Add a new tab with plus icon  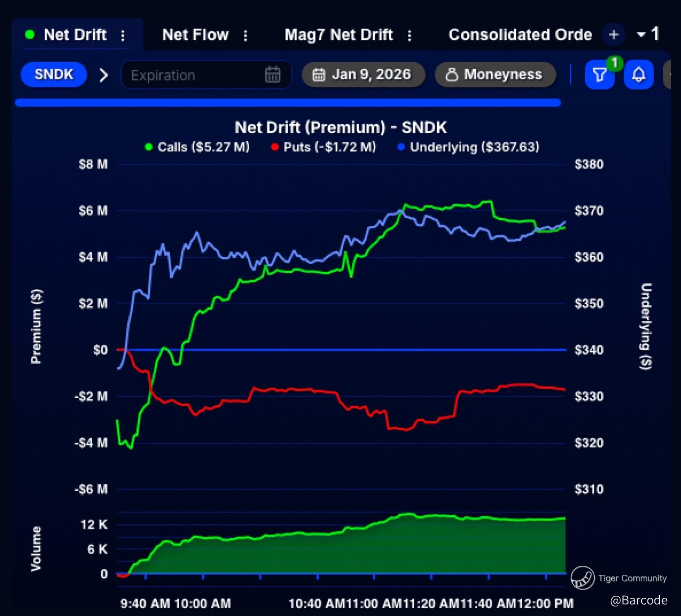pyautogui.click(x=614, y=35)
